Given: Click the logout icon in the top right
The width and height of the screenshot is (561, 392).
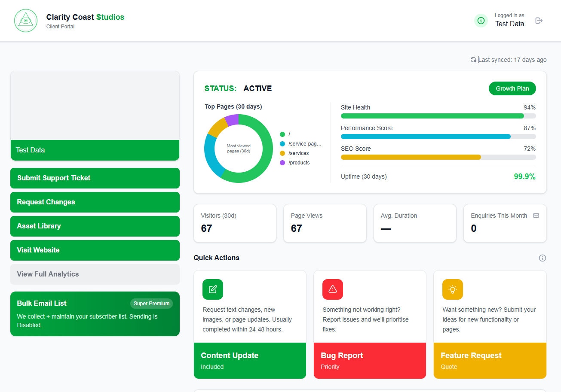Looking at the screenshot, I should tap(539, 20).
